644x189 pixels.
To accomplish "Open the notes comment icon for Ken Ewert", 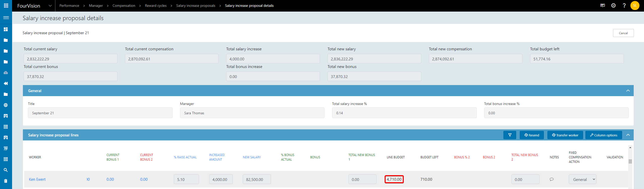I will (x=552, y=179).
